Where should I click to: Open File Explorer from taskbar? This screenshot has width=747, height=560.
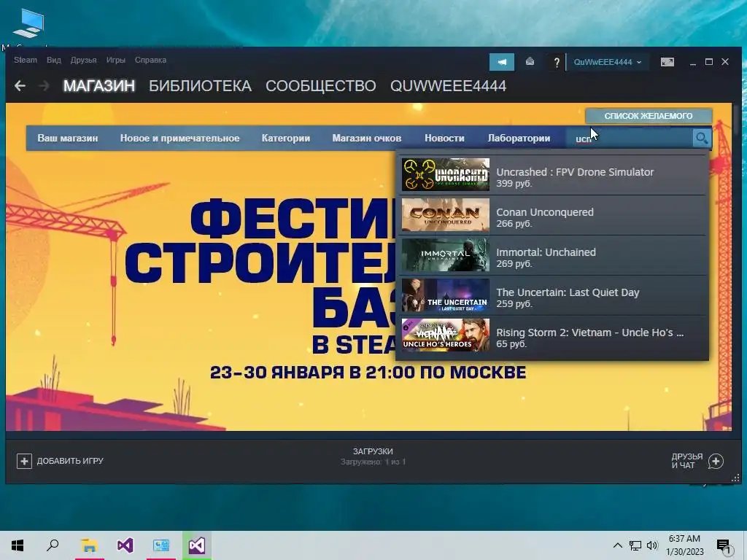(x=89, y=545)
